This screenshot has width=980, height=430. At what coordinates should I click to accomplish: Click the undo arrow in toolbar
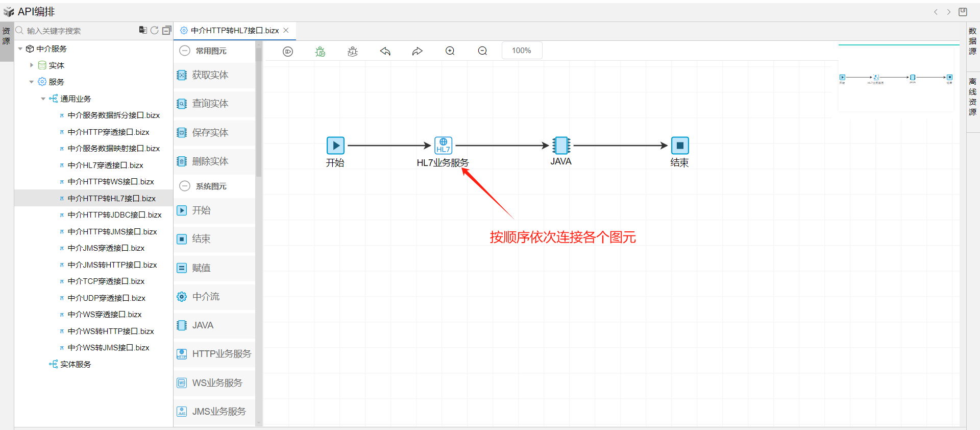click(385, 51)
